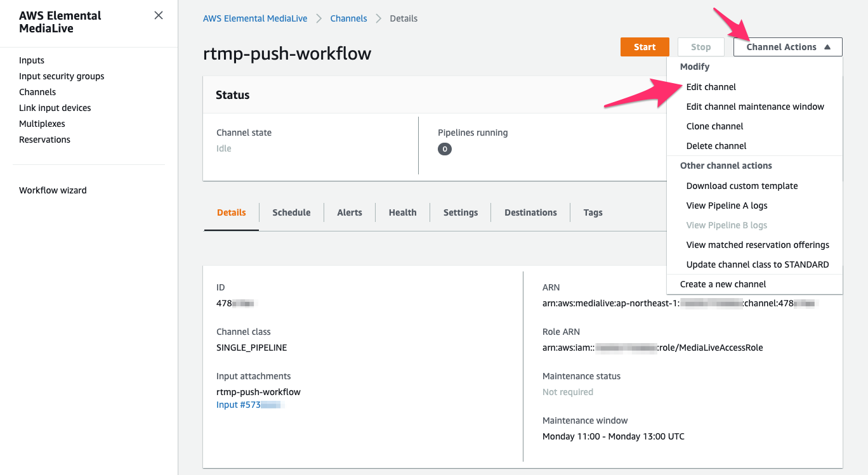
Task: Choose Edit channel maintenance window
Action: [x=755, y=107]
